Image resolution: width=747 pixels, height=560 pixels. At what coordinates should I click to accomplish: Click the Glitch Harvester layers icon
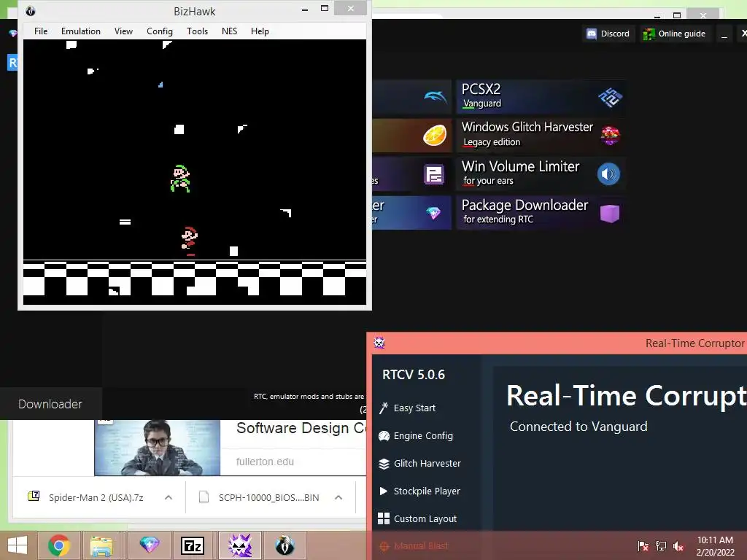pyautogui.click(x=384, y=463)
